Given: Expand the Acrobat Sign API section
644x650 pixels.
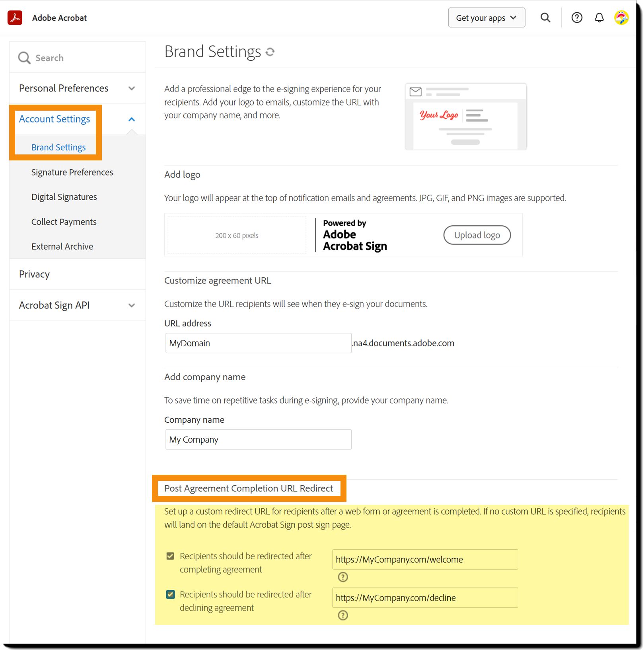Looking at the screenshot, I should pyautogui.click(x=78, y=305).
